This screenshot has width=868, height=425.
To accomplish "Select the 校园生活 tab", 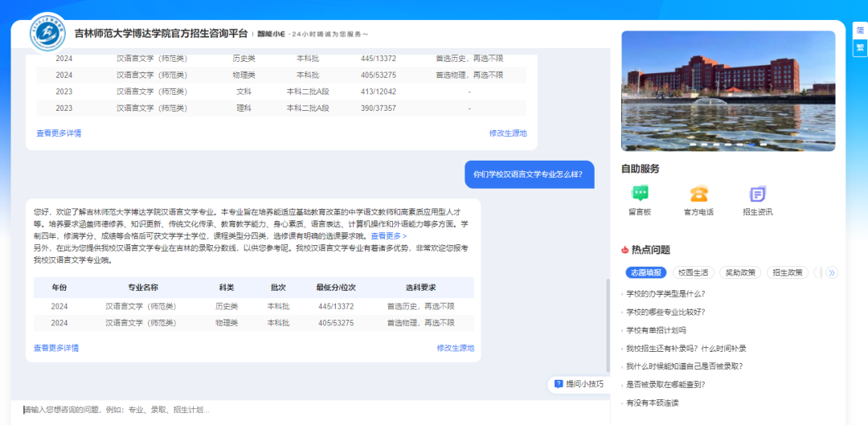I will [x=692, y=273].
